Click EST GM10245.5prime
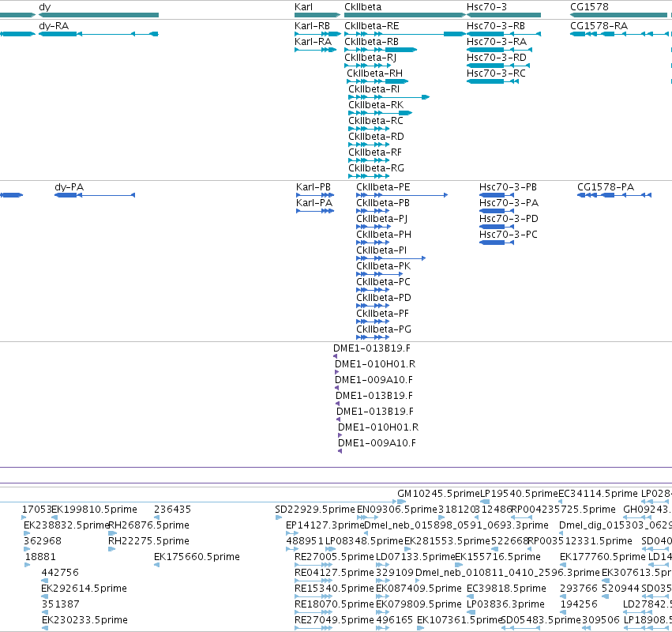 pos(438,494)
